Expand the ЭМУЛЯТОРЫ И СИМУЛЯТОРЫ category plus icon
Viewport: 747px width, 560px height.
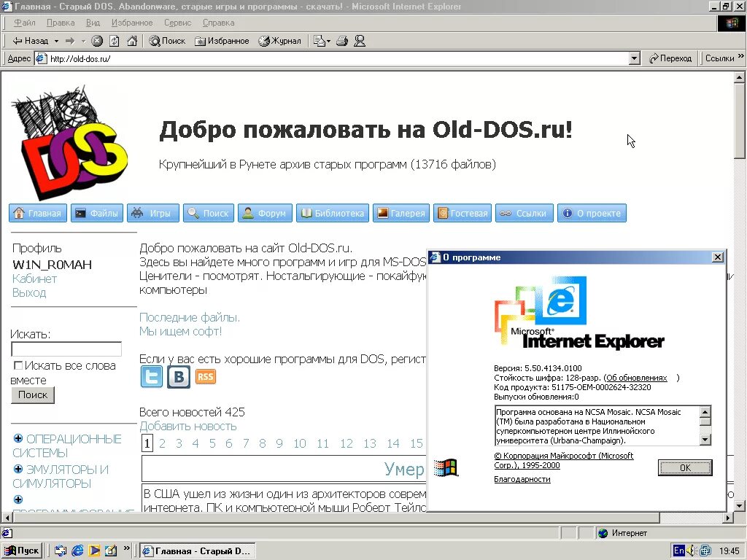pyautogui.click(x=18, y=469)
